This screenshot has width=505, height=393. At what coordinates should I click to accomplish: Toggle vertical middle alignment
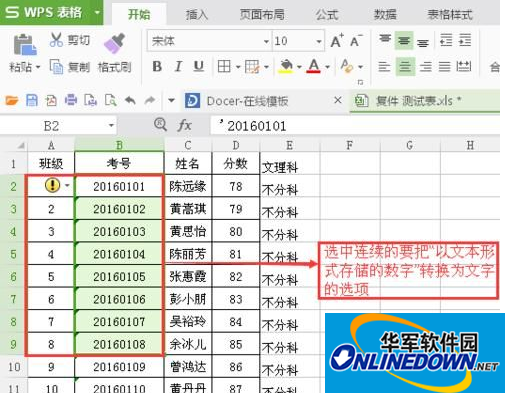coord(404,41)
